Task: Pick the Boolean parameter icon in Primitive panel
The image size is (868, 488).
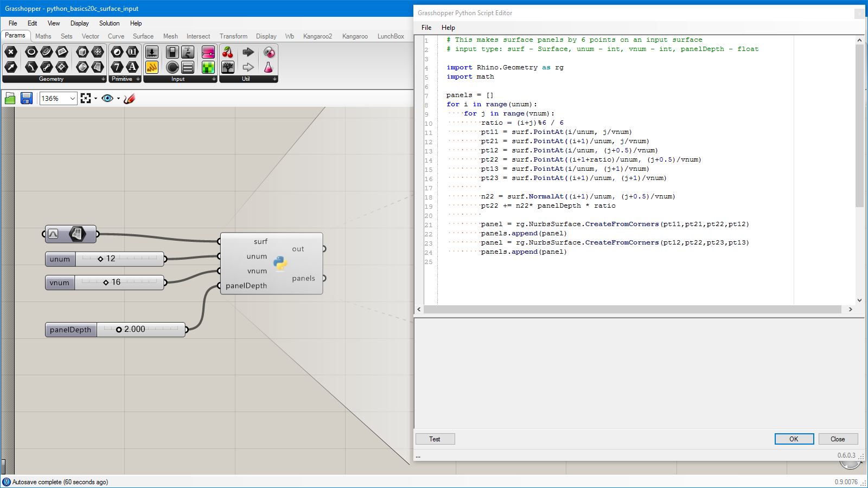Action: pos(117,52)
